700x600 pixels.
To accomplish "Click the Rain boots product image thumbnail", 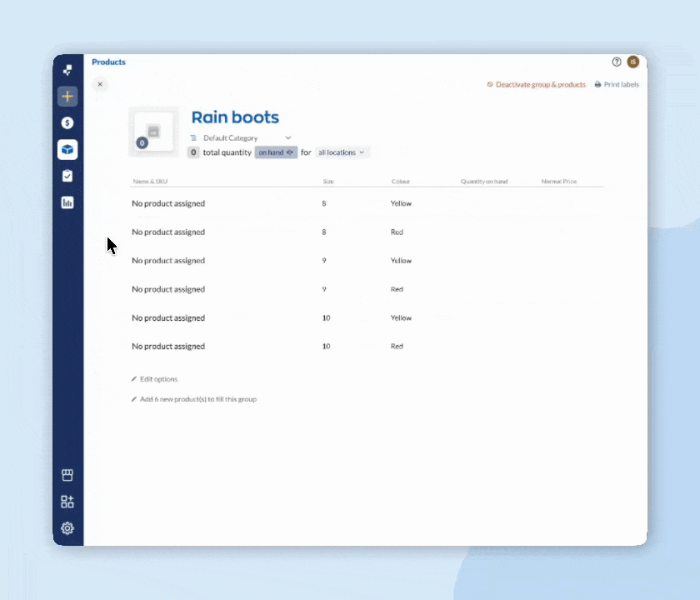I will 153,131.
